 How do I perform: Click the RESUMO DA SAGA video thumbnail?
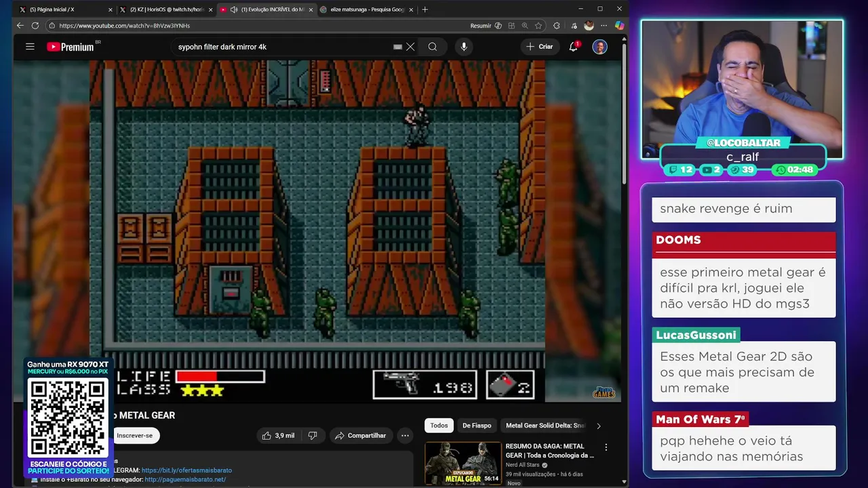[463, 464]
